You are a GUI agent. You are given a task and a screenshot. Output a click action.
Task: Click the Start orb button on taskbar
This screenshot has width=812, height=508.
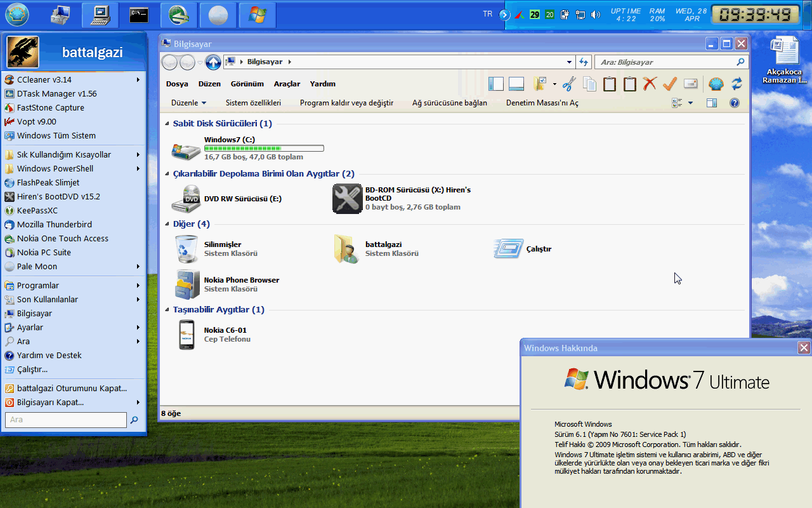point(17,14)
